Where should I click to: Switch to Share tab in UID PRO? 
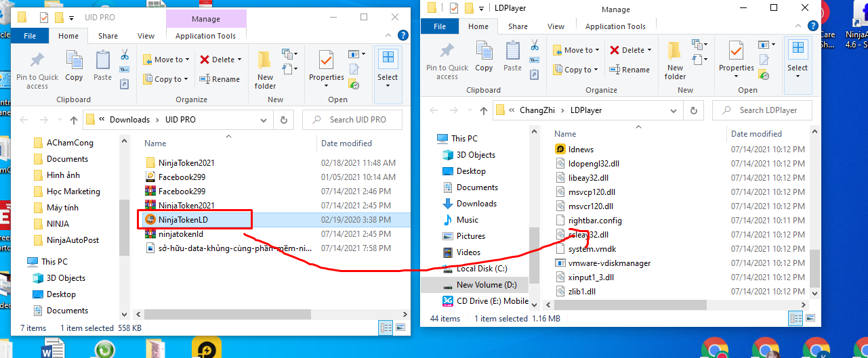(108, 36)
